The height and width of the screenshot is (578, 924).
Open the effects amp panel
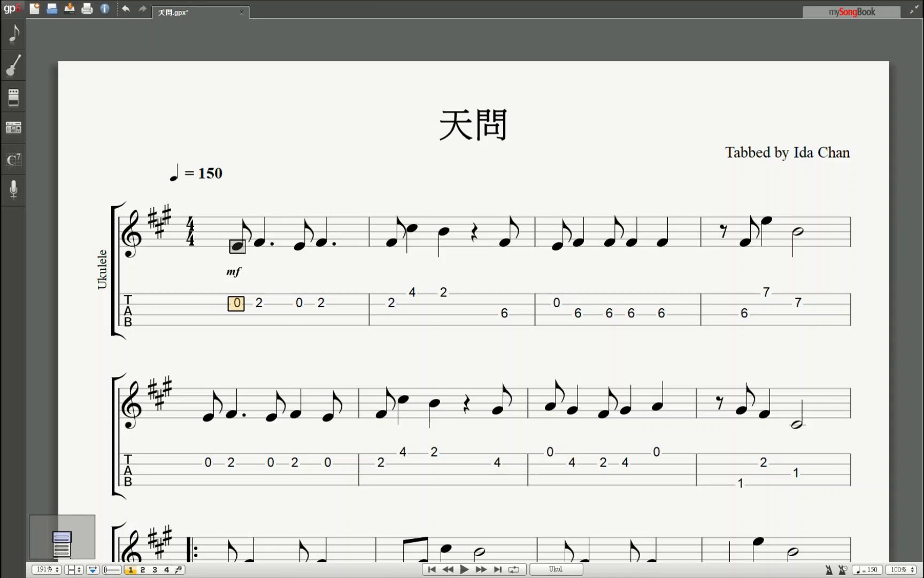14,97
